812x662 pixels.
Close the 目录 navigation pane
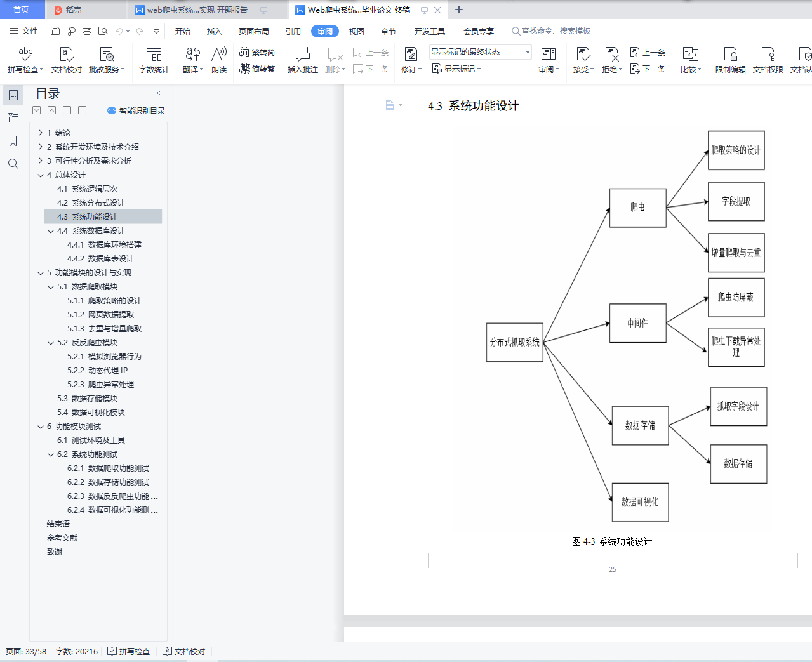[x=158, y=93]
